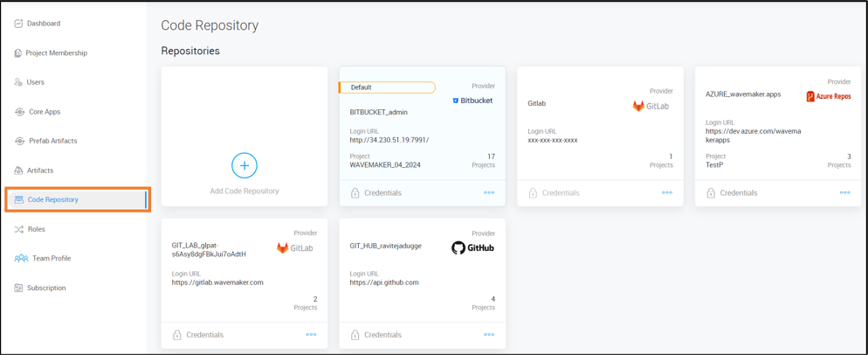The height and width of the screenshot is (355, 868).
Task: Click the Core Apps sidebar icon
Action: tap(19, 112)
